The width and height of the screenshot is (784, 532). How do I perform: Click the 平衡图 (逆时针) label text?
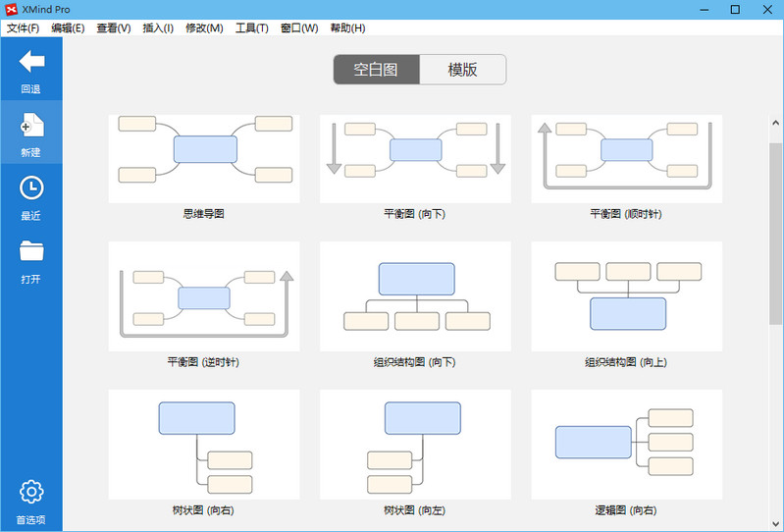click(x=203, y=362)
